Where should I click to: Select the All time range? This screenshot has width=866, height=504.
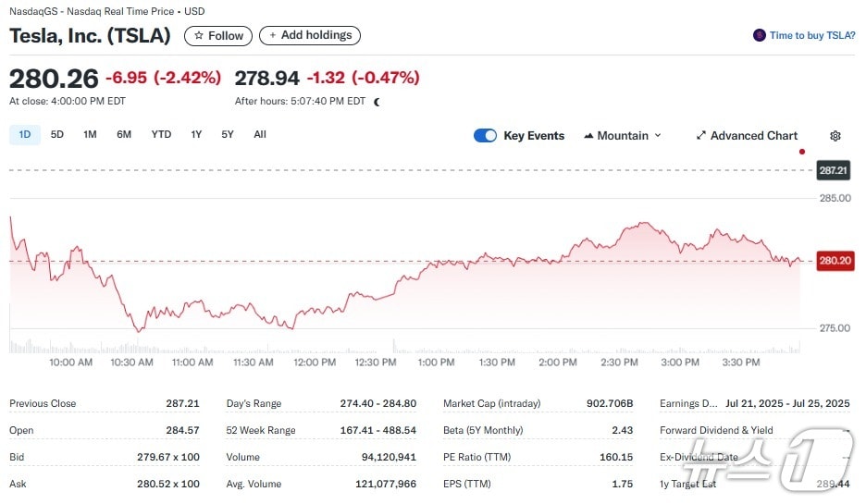(x=260, y=135)
